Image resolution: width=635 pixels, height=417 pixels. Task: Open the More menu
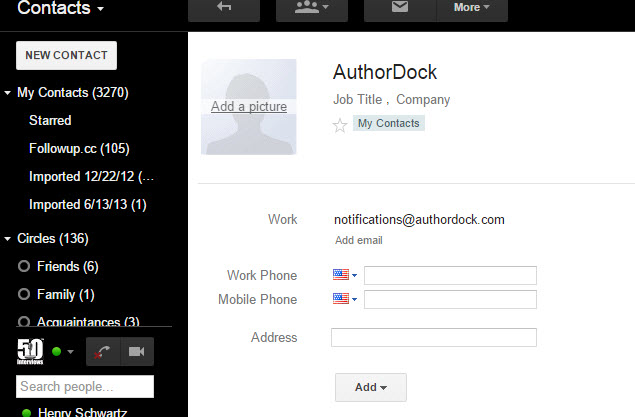(472, 8)
